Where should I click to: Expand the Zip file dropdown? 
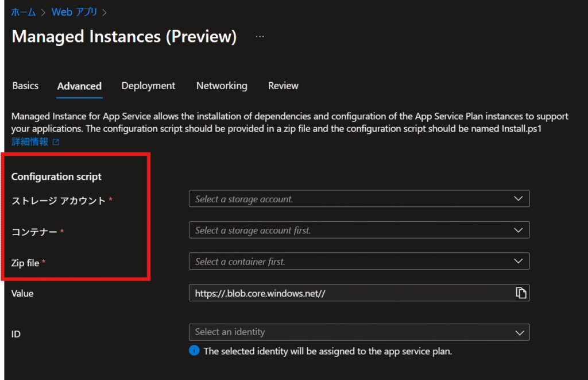(x=359, y=262)
